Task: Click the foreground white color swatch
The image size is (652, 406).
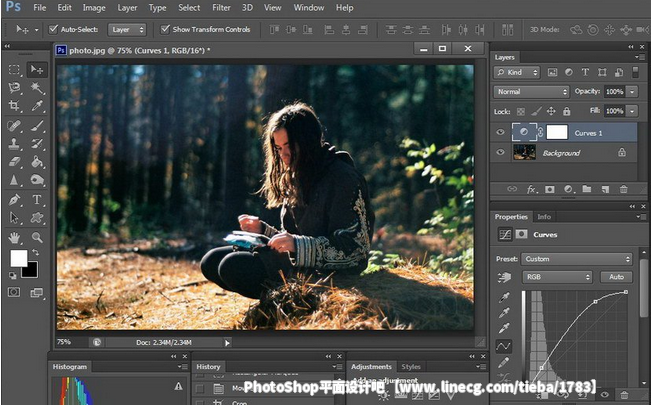Action: 18,258
